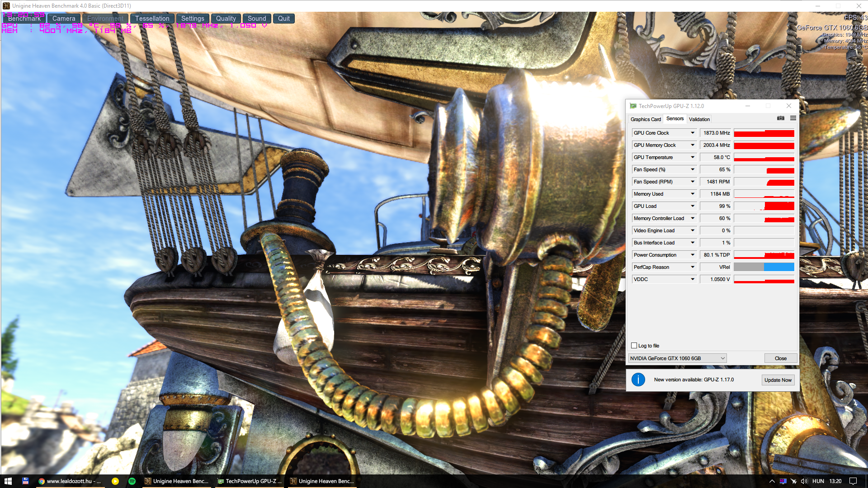Expand the VDDC dropdown arrow

[692, 279]
